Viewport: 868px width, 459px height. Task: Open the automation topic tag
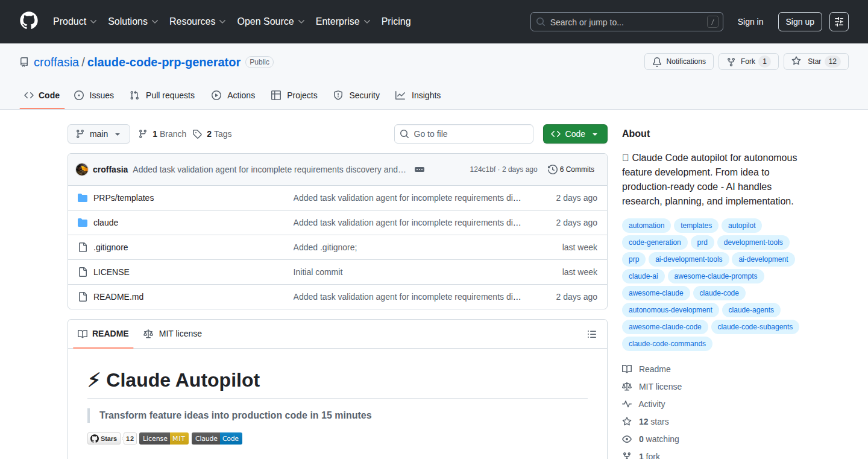[x=646, y=226]
